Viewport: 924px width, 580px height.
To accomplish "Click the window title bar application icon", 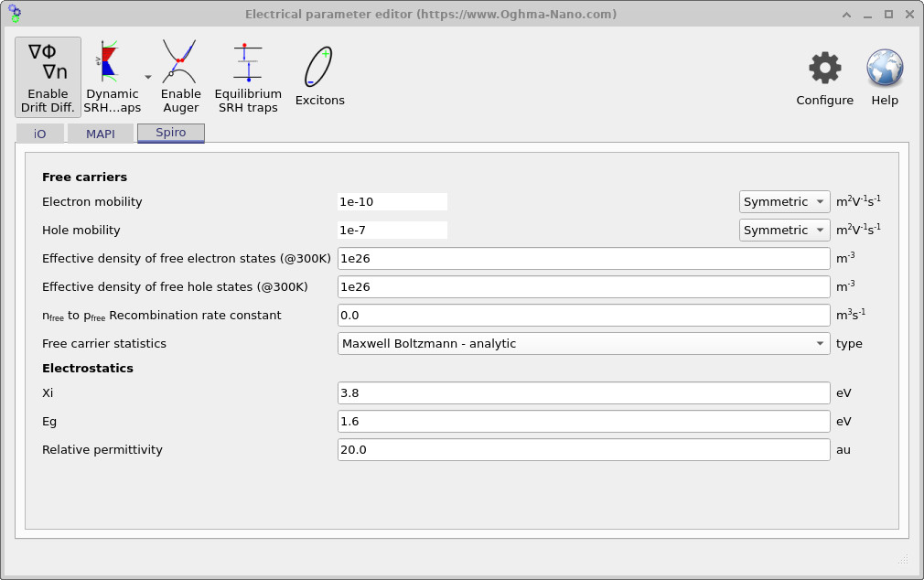I will (14, 14).
